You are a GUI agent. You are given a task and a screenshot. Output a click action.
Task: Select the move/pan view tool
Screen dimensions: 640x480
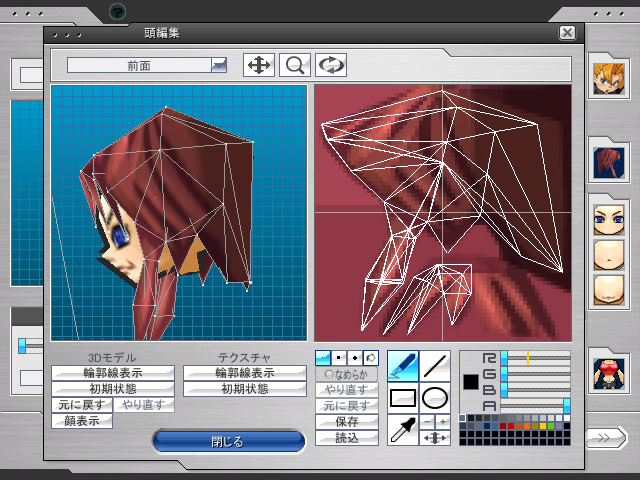tap(259, 65)
